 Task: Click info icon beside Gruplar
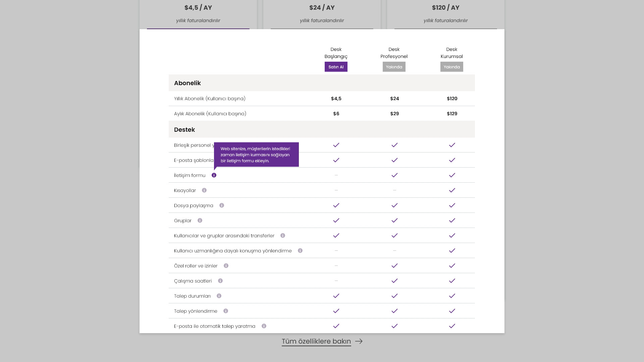click(x=200, y=221)
